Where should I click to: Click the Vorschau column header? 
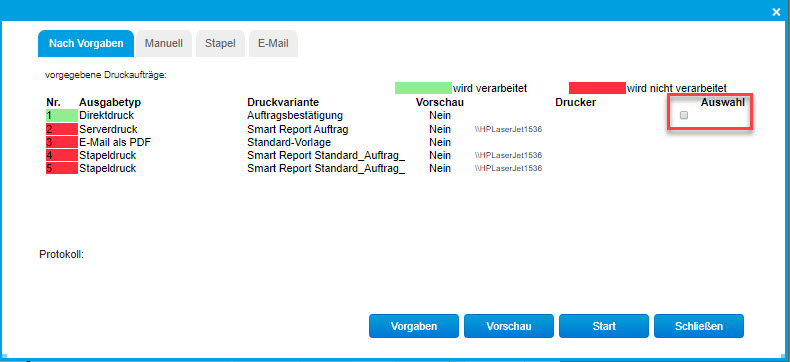coord(440,102)
